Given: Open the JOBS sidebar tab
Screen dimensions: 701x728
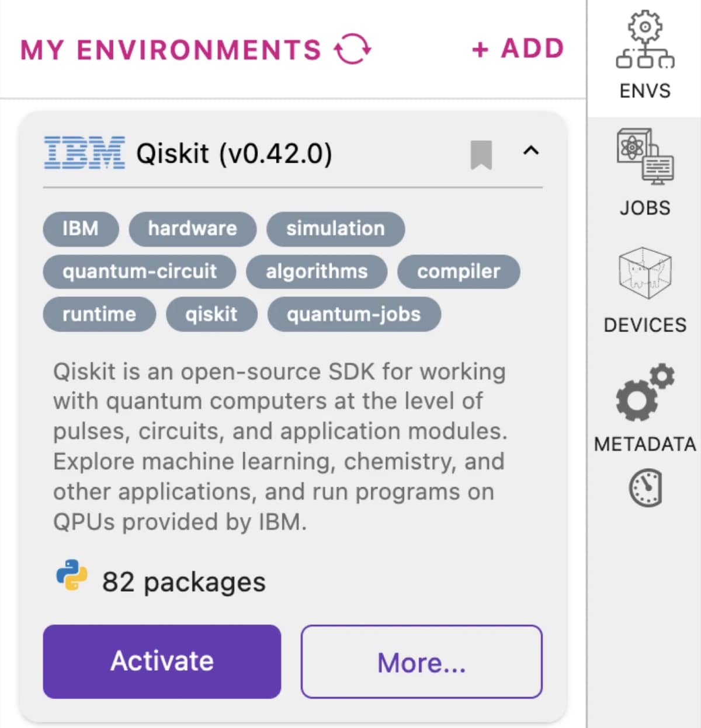Looking at the screenshot, I should (x=645, y=173).
